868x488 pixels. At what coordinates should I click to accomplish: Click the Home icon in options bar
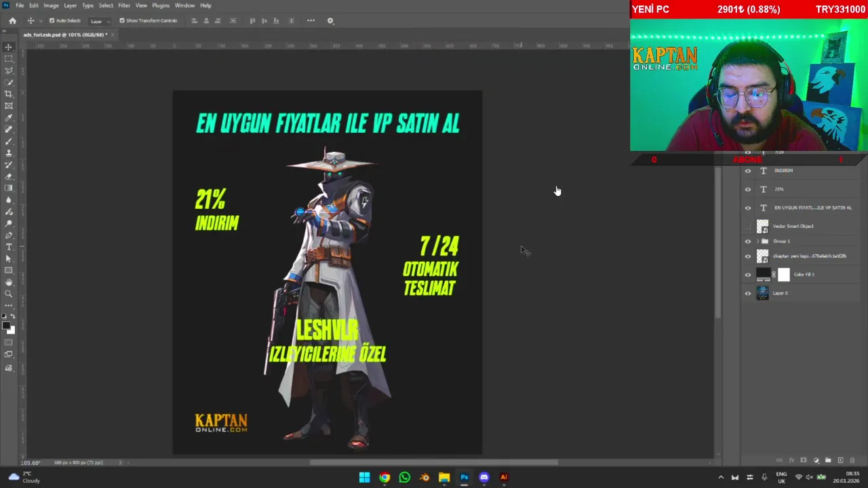coord(12,20)
